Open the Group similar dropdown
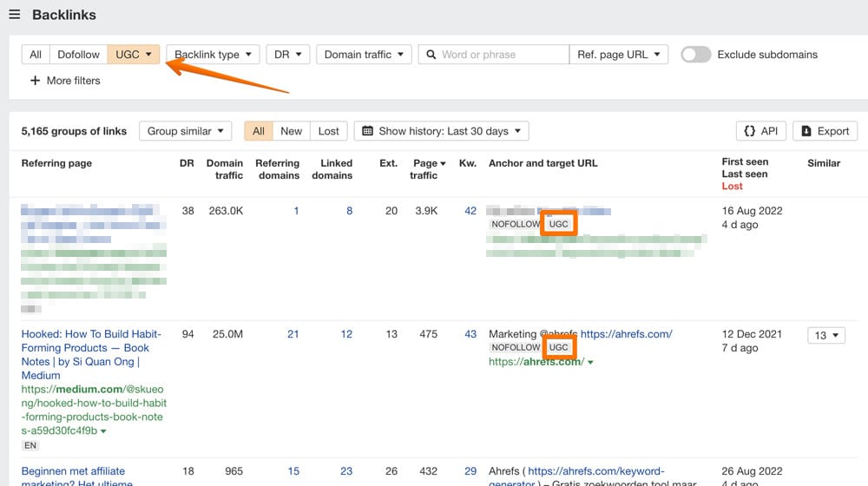Image resolution: width=868 pixels, height=486 pixels. coord(186,131)
